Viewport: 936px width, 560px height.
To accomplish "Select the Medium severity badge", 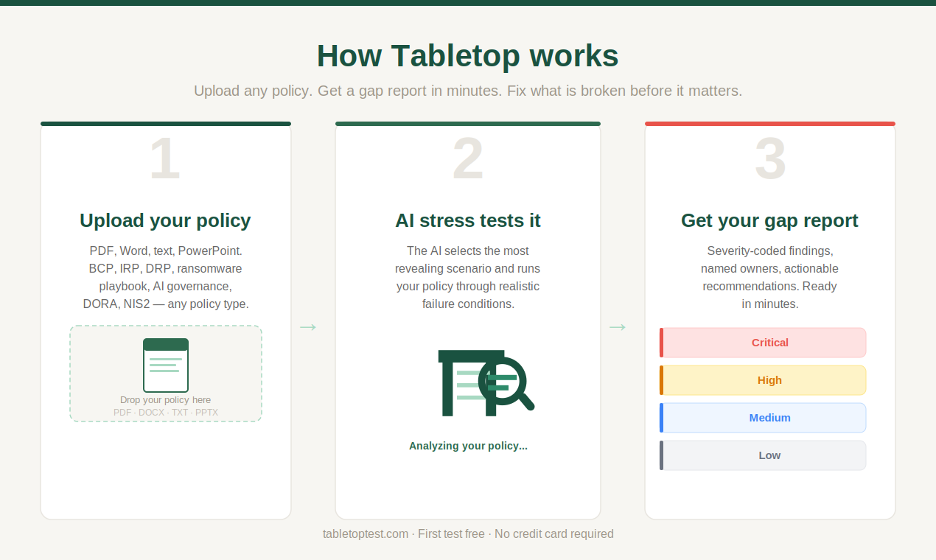I will (x=763, y=418).
